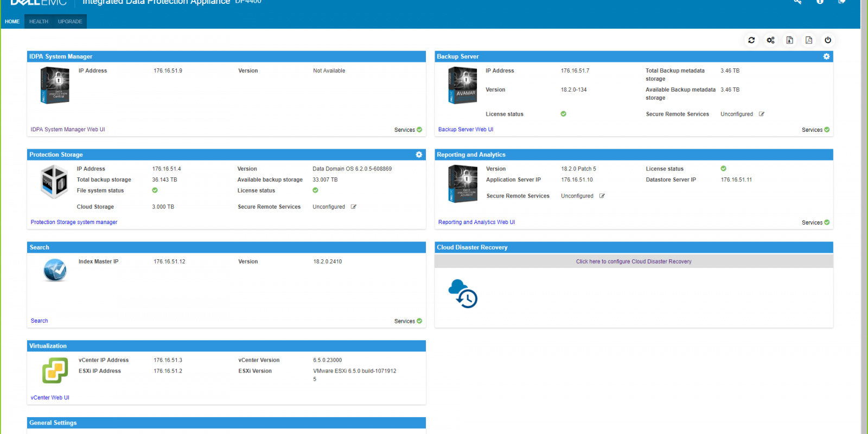Click Reporting and Analytics License status checkmark

coord(724,169)
